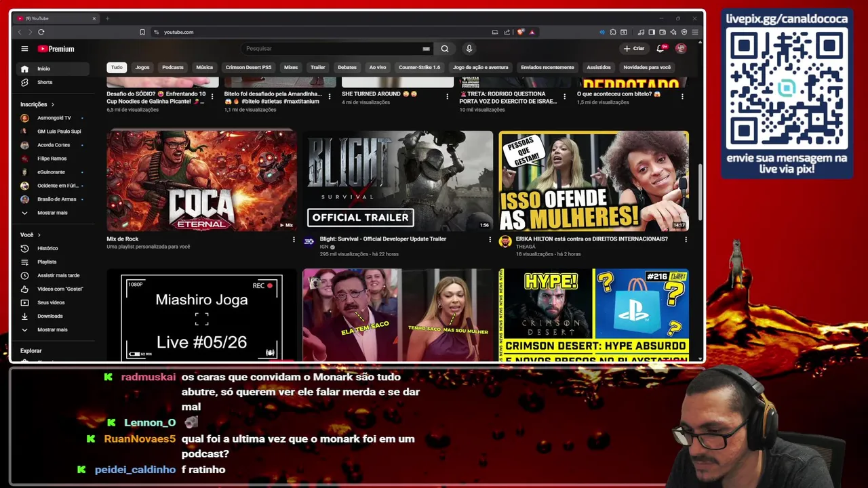Select the Tudo filter chip
This screenshot has width=868, height=488.
click(x=117, y=67)
